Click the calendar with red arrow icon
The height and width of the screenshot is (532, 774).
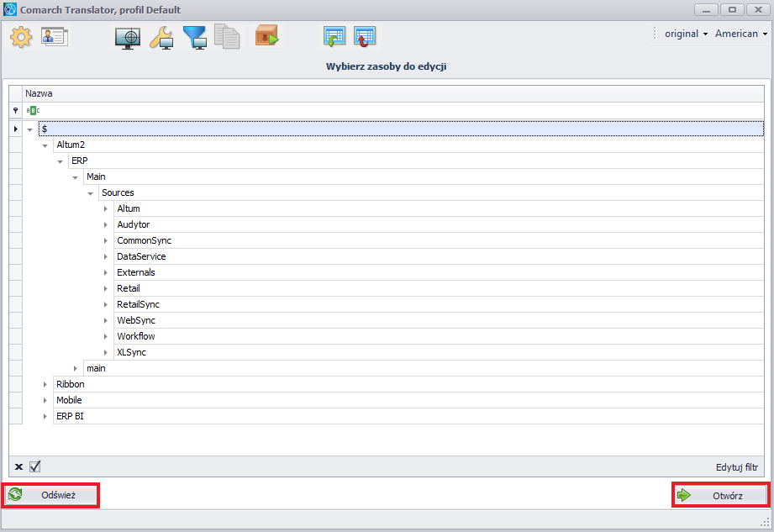[x=365, y=37]
